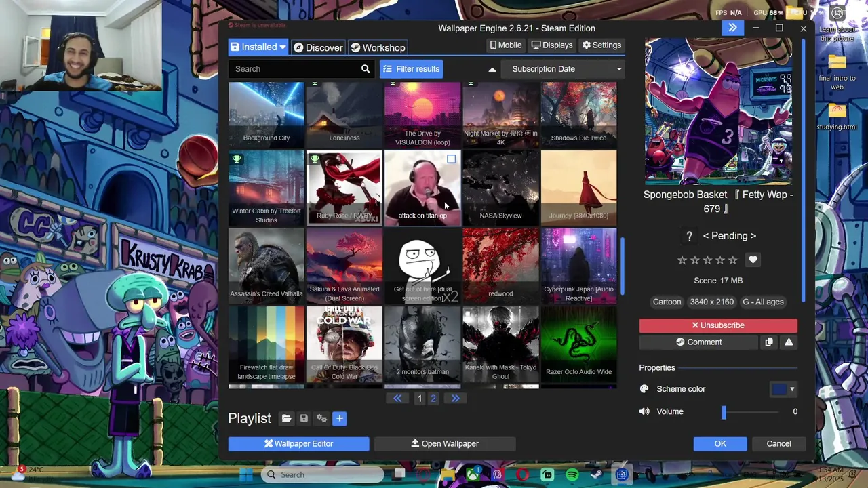This screenshot has height=488, width=868.
Task: Rate the wallpaper three stars
Action: (707, 260)
